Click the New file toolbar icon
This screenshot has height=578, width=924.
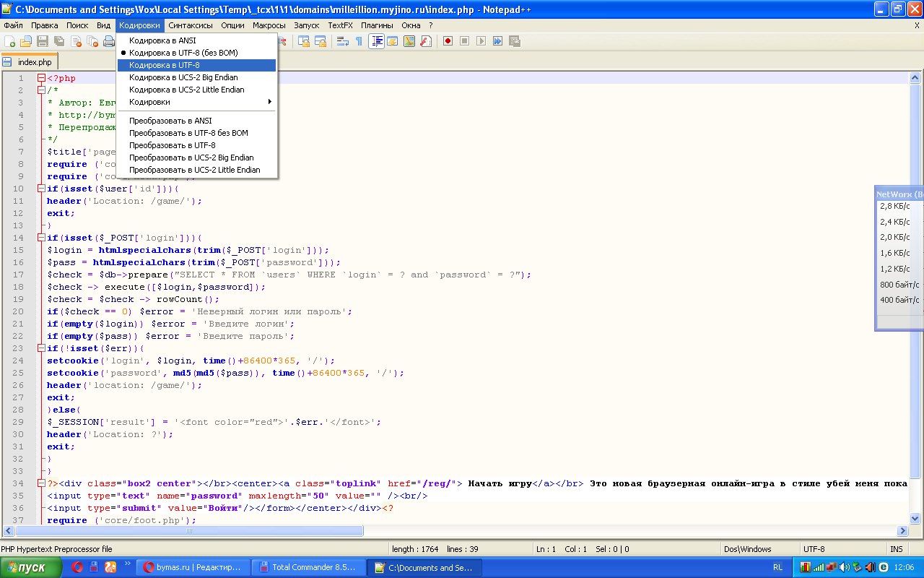[10, 41]
